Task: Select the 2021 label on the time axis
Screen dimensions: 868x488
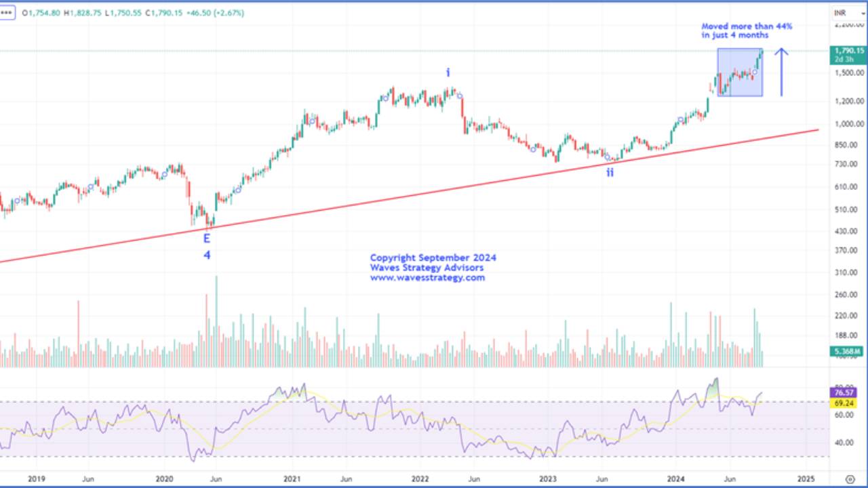Action: [292, 478]
